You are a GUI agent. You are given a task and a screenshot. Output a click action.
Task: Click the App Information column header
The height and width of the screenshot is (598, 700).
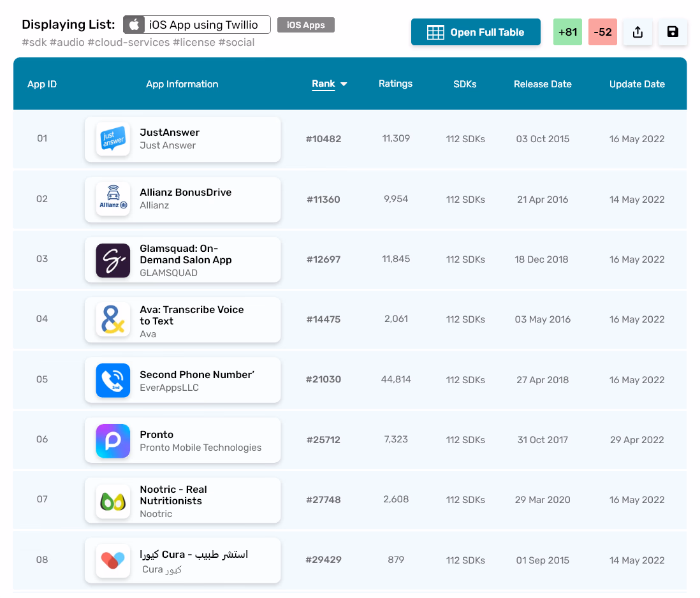point(182,84)
